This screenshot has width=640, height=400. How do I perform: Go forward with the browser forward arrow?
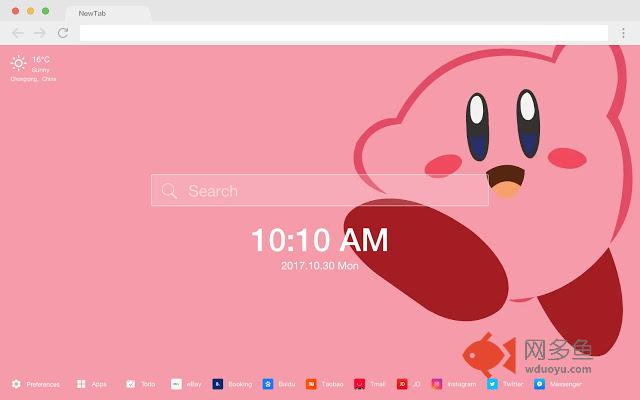40,33
